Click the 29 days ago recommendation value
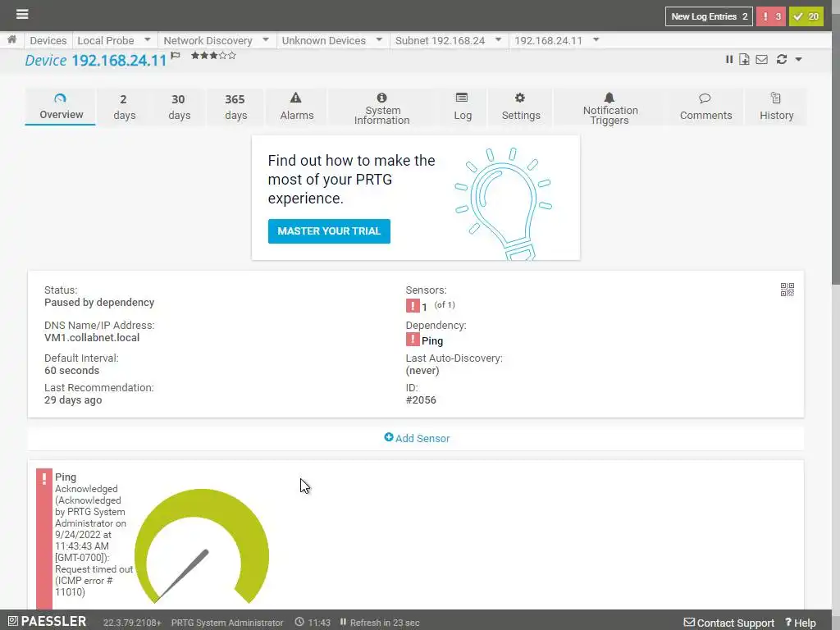 [x=73, y=399]
